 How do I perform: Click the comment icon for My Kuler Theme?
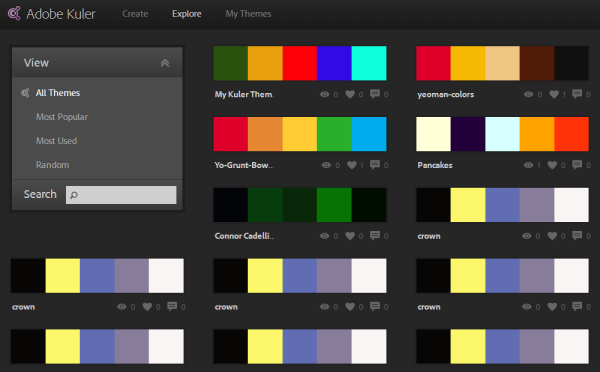pyautogui.click(x=375, y=94)
